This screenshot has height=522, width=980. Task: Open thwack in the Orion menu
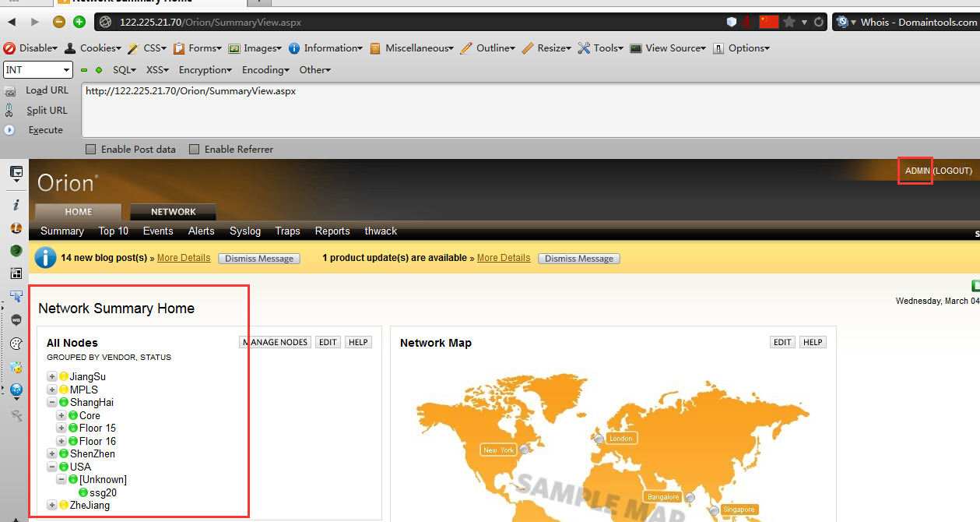click(381, 231)
